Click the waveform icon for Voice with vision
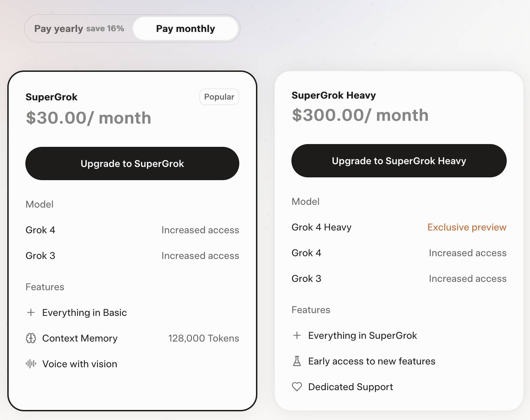 [31, 364]
